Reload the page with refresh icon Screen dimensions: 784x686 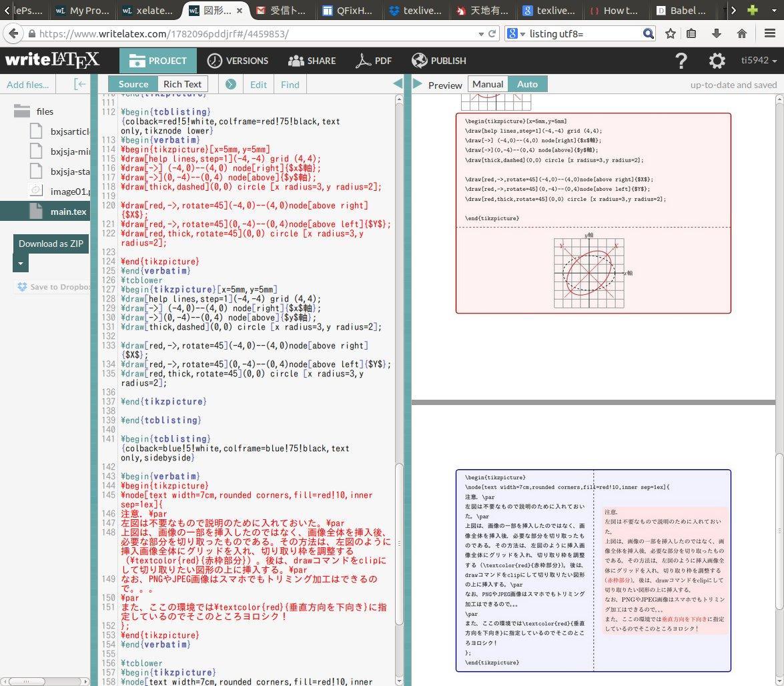coord(492,33)
